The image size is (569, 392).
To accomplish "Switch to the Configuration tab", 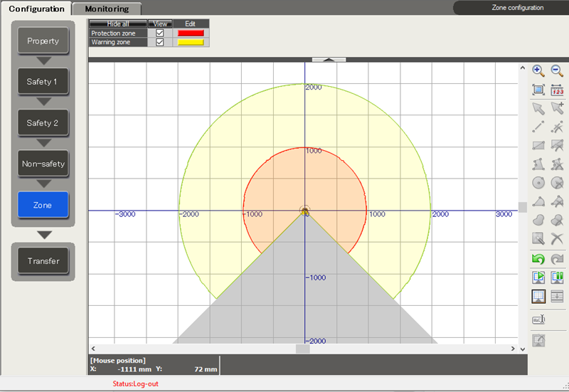I will 37,9.
